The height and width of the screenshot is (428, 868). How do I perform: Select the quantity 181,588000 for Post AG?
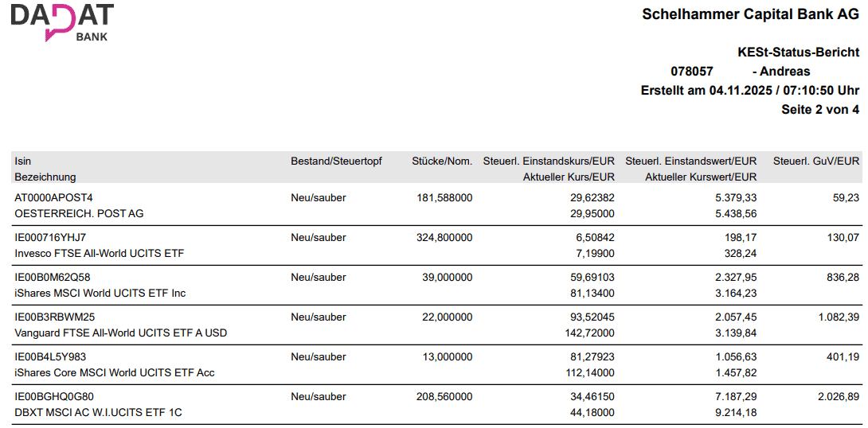click(444, 197)
